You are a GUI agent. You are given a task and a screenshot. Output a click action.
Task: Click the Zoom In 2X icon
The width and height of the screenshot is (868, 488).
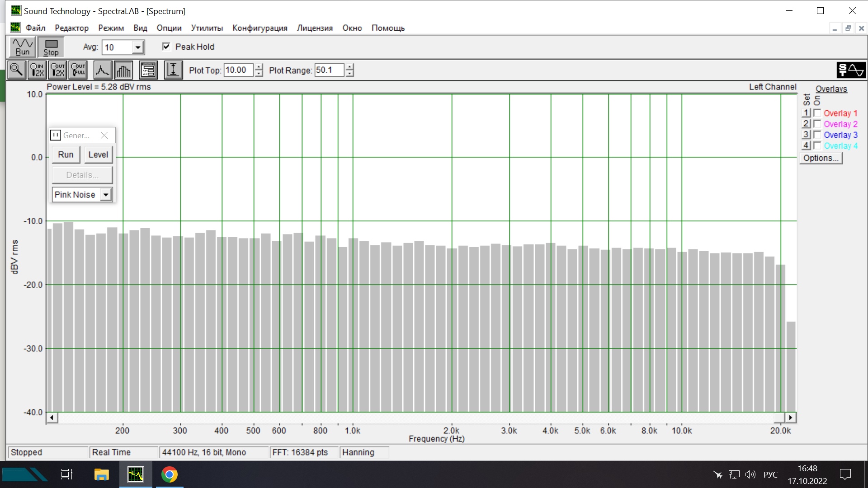click(37, 70)
